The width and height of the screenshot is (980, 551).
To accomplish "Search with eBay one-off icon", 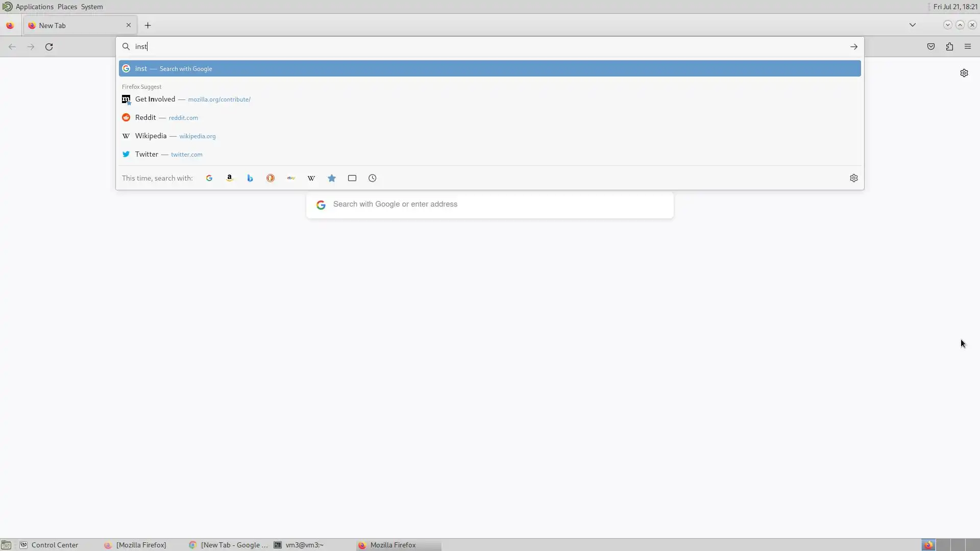I will point(291,178).
